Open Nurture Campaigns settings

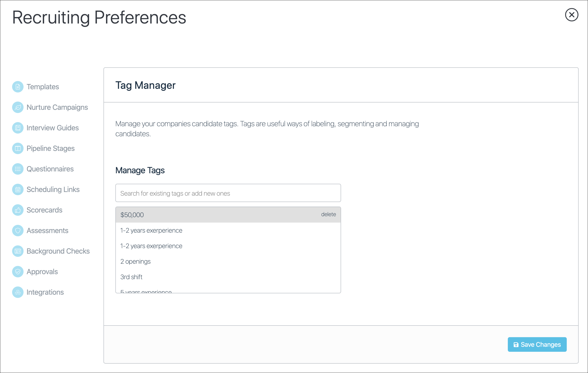coord(57,107)
